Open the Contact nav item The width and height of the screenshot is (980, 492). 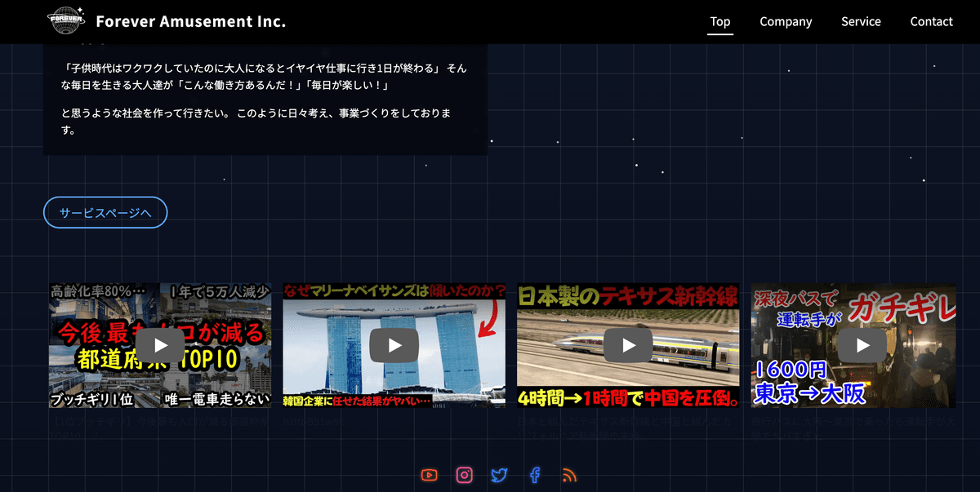point(932,21)
